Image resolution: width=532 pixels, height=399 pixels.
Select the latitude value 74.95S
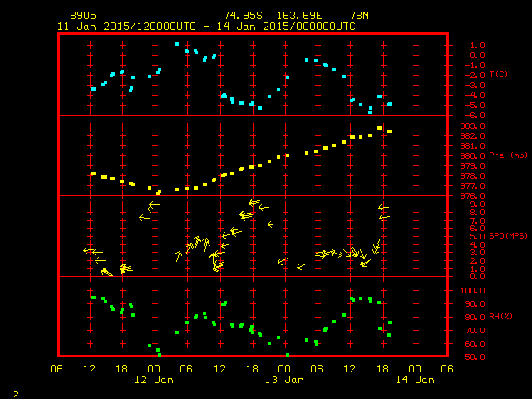243,16
